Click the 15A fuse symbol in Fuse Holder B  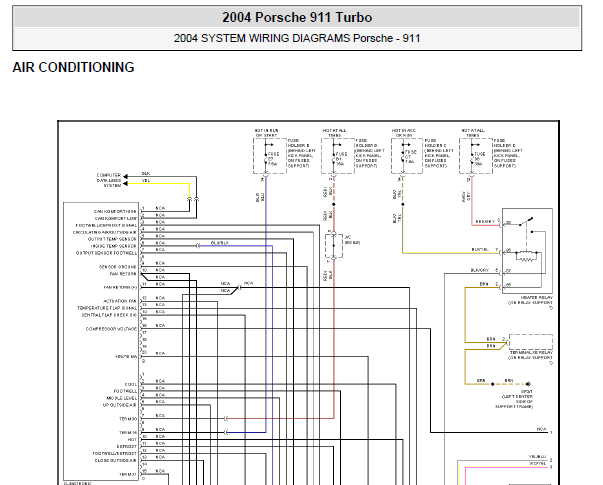click(x=333, y=158)
